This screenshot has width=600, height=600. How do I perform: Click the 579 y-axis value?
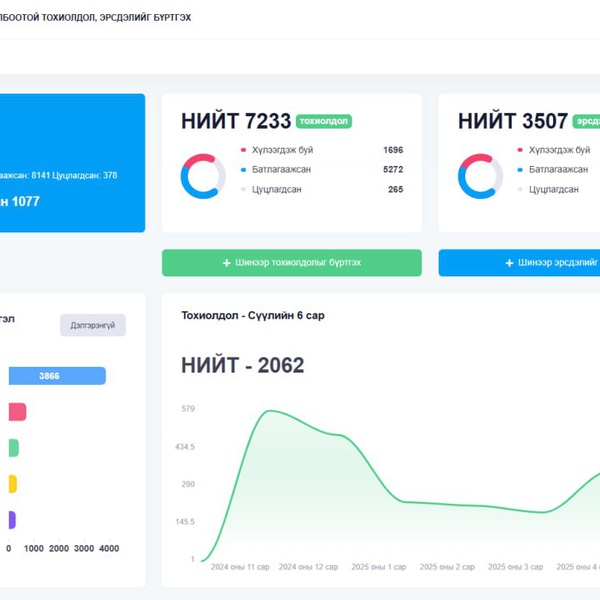pos(188,409)
